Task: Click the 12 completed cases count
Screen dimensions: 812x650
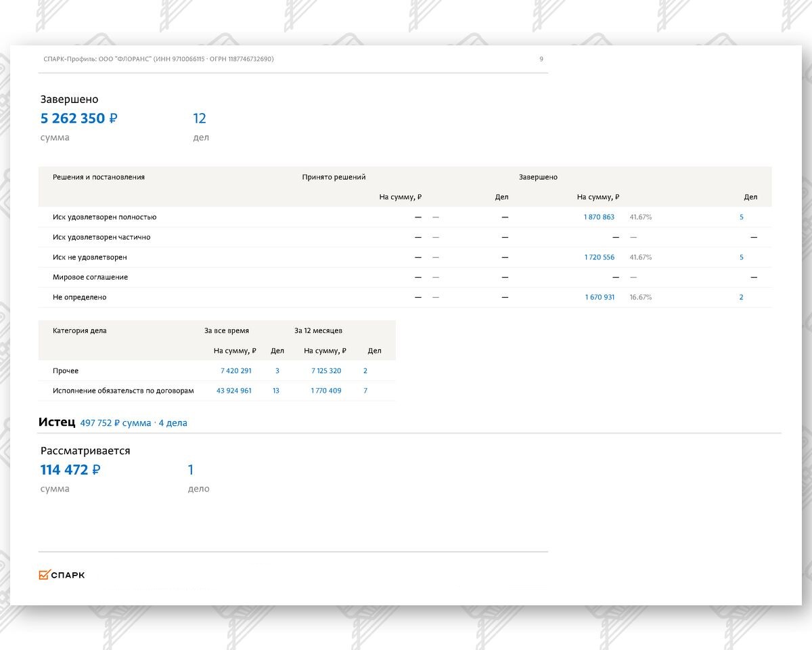Action: 200,118
